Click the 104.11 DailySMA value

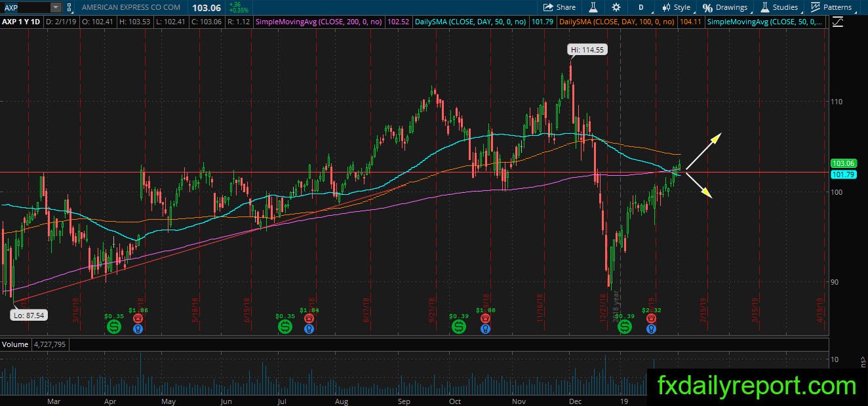(x=691, y=22)
